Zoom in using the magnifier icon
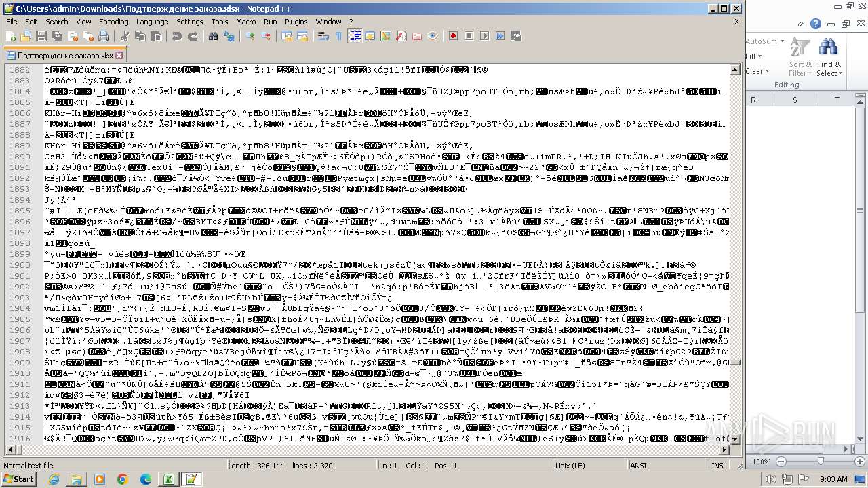Screen dimensions: 868x488 (x=251, y=36)
